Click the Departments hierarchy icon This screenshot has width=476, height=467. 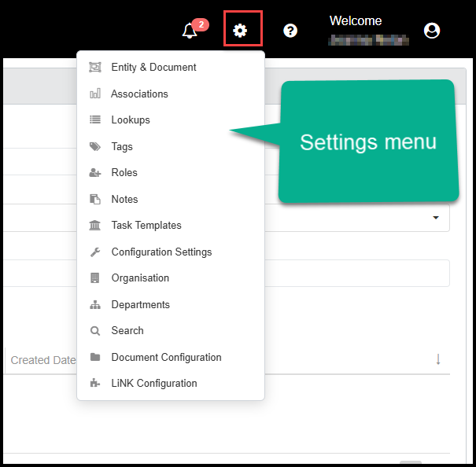[95, 305]
